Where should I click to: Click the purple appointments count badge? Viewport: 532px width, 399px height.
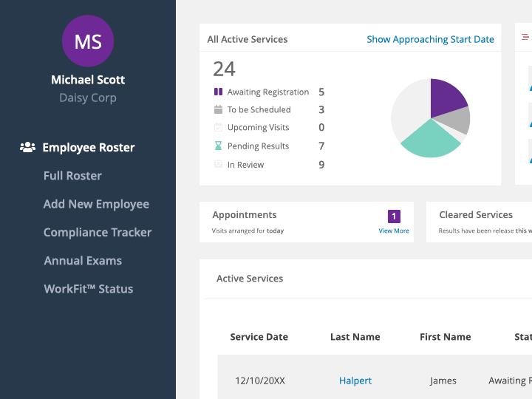394,216
